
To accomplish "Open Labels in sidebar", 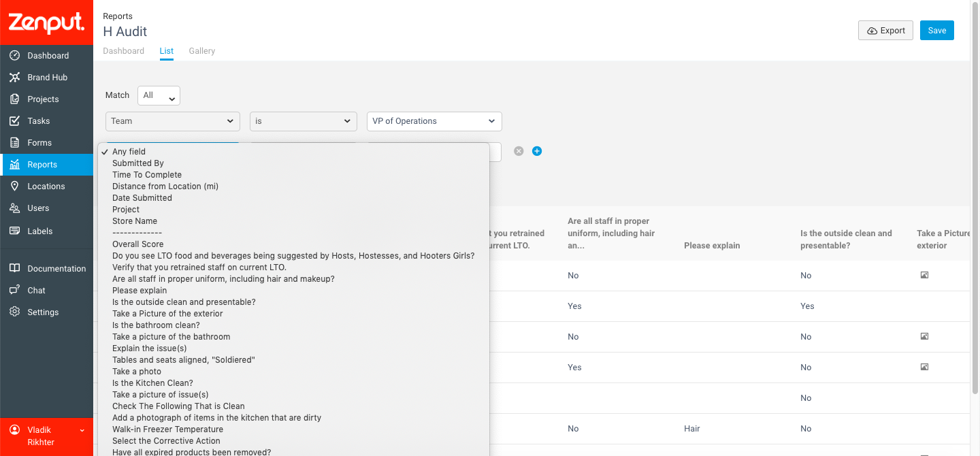I will coord(46,231).
